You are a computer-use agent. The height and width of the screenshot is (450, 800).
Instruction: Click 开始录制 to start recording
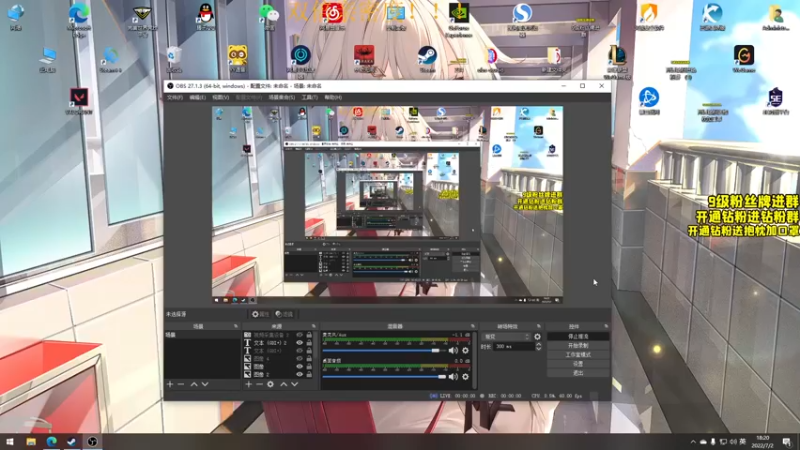coord(578,345)
